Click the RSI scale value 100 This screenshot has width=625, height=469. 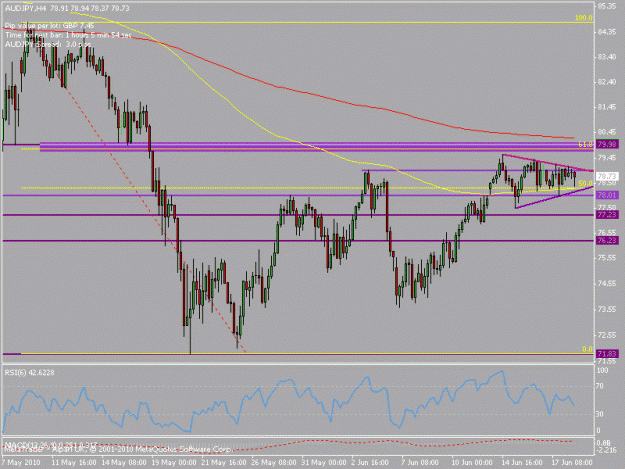602,371
